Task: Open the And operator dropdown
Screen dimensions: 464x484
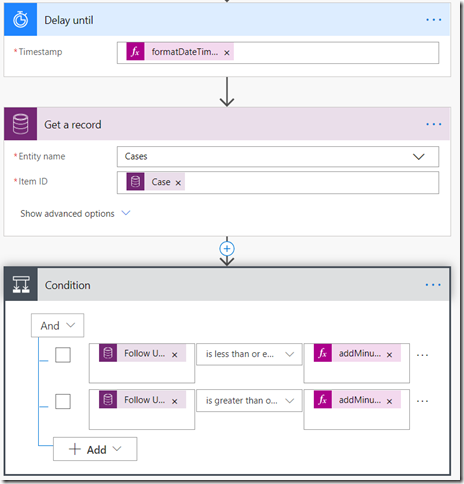Action: click(x=57, y=325)
